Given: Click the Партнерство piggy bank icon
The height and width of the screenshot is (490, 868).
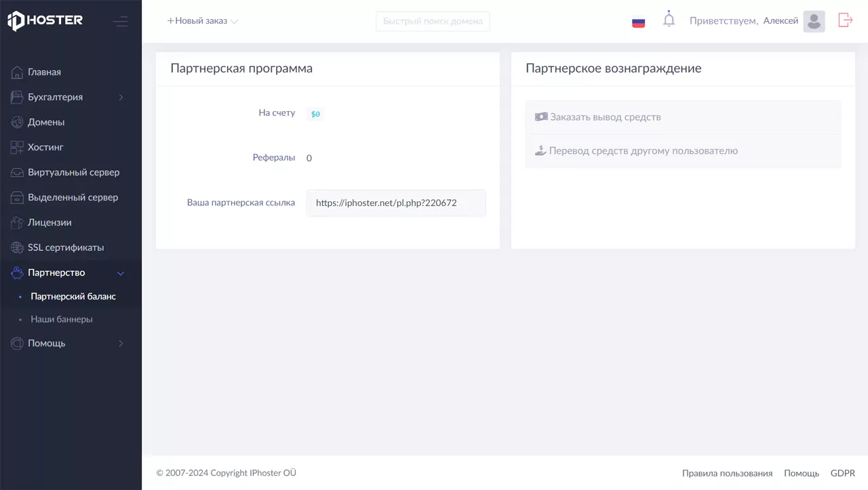Looking at the screenshot, I should [x=17, y=272].
